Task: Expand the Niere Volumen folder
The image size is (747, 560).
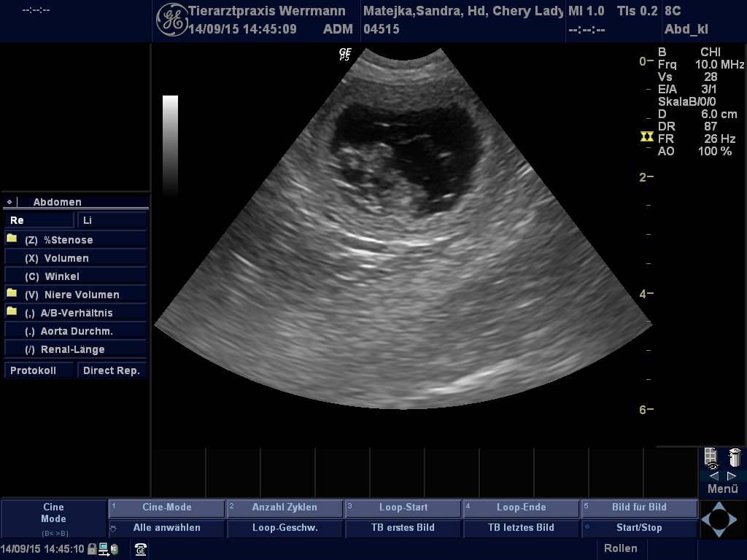Action: [x=12, y=294]
